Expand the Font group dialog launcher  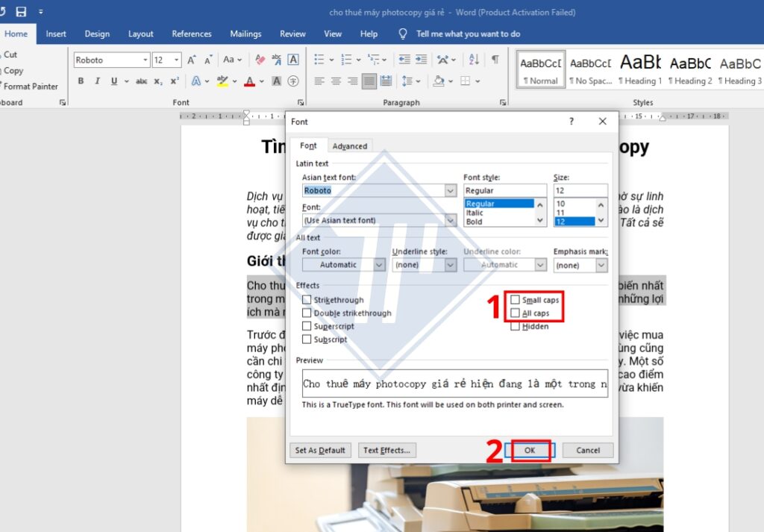[301, 102]
